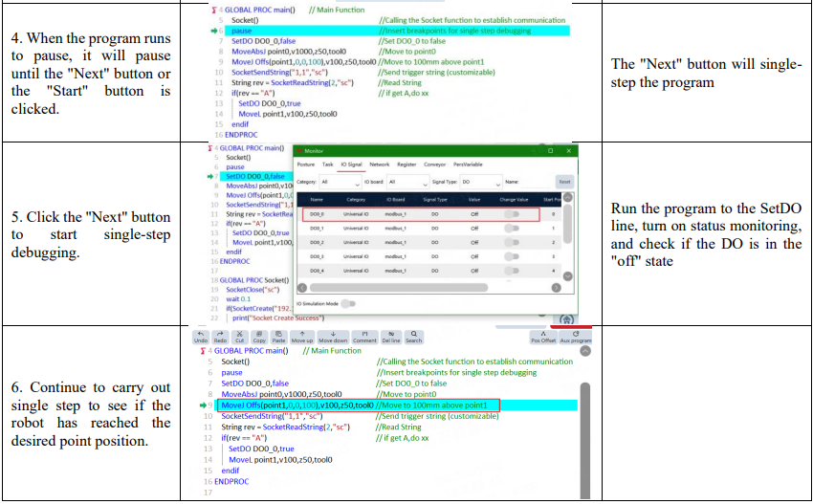Enable IO Simulation Mode switch
The image size is (813, 504).
tap(348, 304)
